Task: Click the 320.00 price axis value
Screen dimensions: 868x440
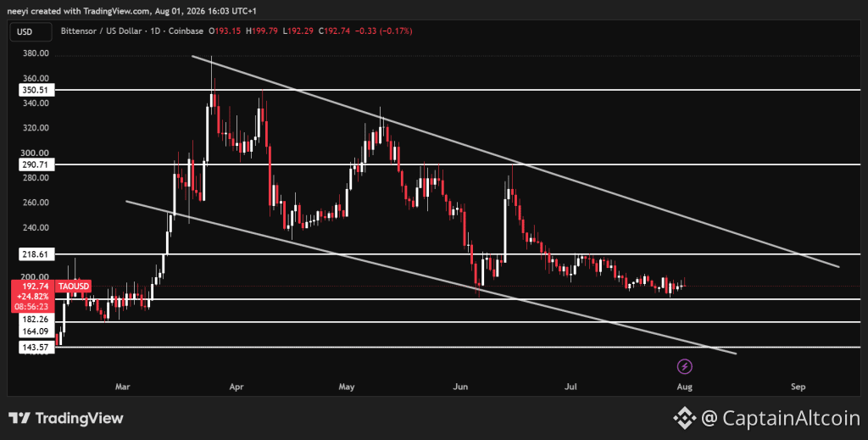Action: point(36,128)
